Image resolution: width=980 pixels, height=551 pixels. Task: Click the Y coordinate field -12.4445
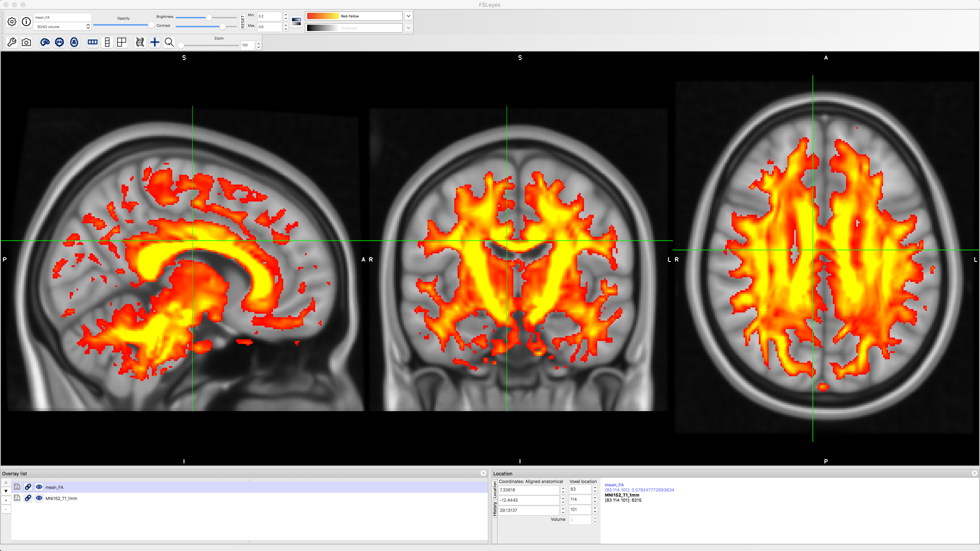(529, 500)
